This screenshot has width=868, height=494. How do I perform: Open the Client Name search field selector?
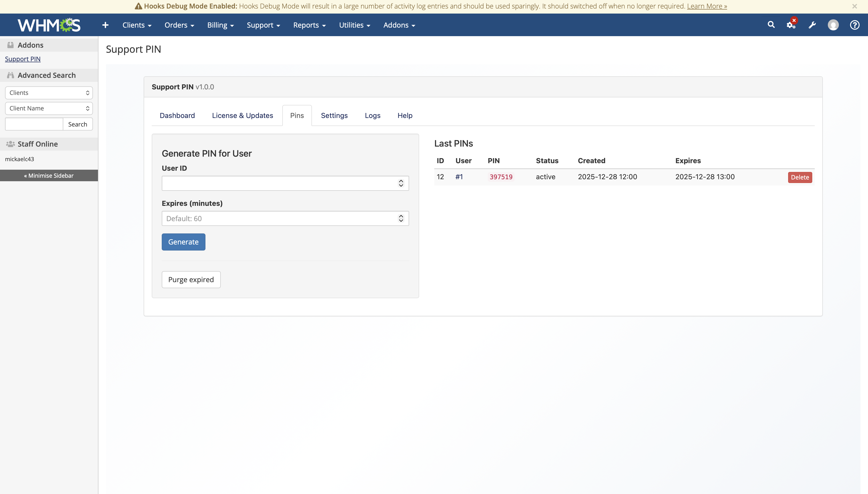click(x=49, y=109)
